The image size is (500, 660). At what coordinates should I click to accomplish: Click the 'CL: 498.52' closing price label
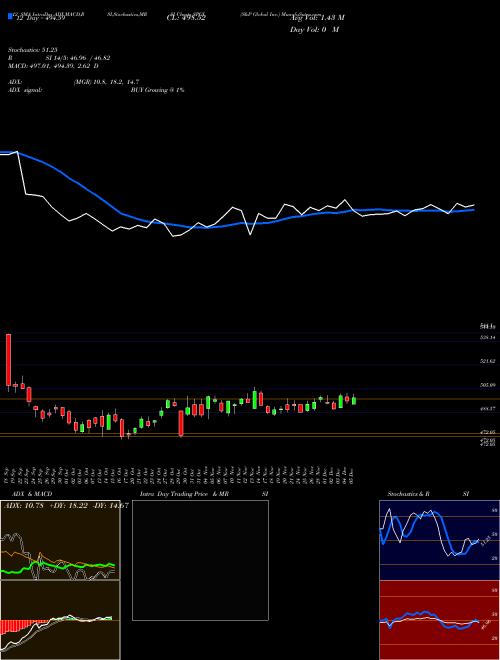186,18
